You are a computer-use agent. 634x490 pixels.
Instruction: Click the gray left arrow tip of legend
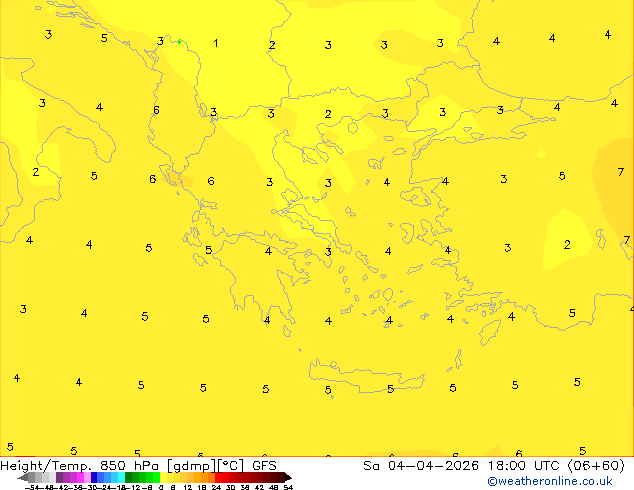[x=23, y=477]
